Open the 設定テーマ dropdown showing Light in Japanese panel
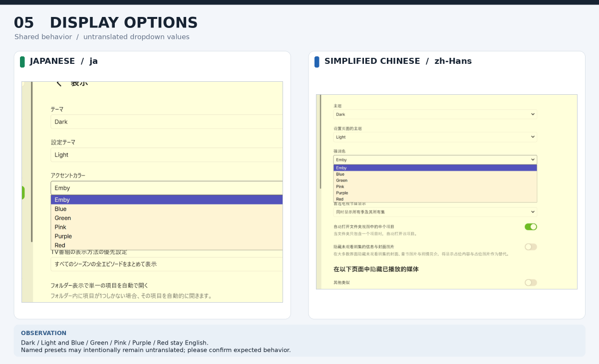This screenshot has height=364, width=599. tap(167, 155)
